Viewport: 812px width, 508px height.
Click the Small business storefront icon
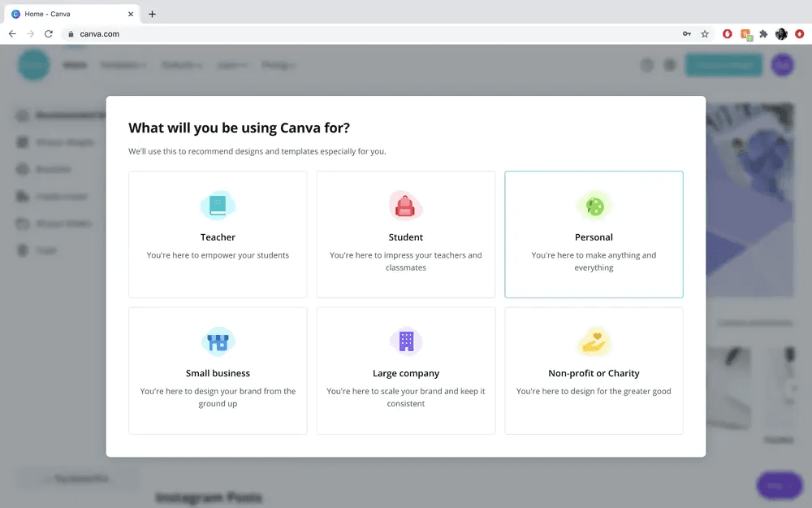pyautogui.click(x=218, y=341)
